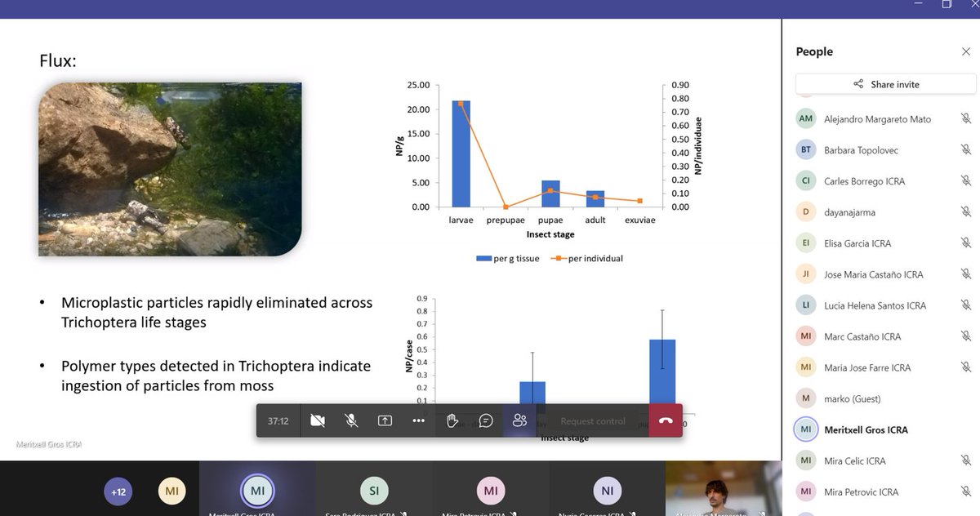Viewport: 980px width, 516px height.
Task: Select the pink MI Mira Petrovic tile avatar
Action: [490, 491]
